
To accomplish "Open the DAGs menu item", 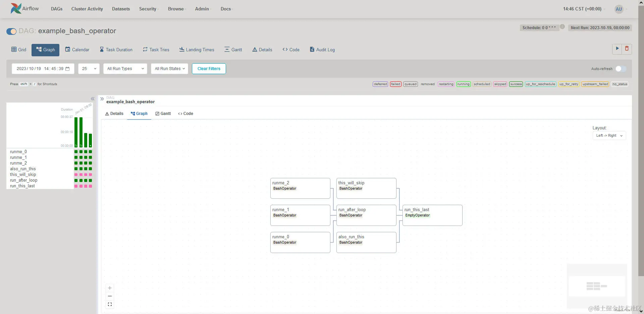I will [x=57, y=9].
